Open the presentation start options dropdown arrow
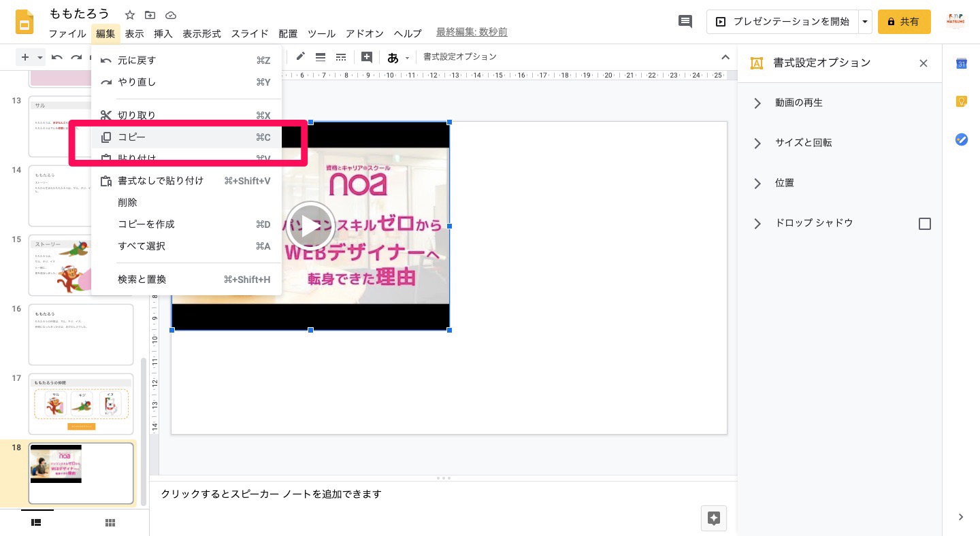 coord(865,22)
